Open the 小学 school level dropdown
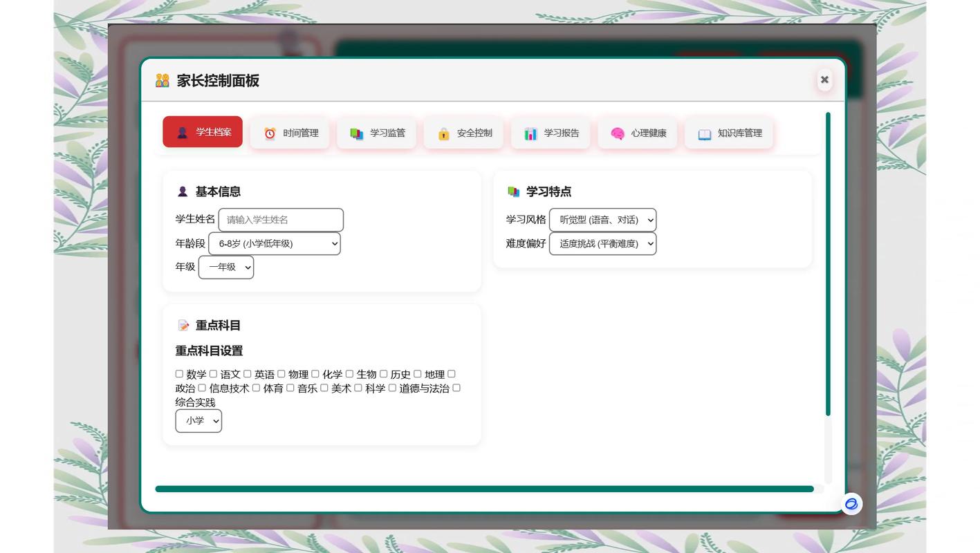Image resolution: width=980 pixels, height=553 pixels. coord(198,421)
